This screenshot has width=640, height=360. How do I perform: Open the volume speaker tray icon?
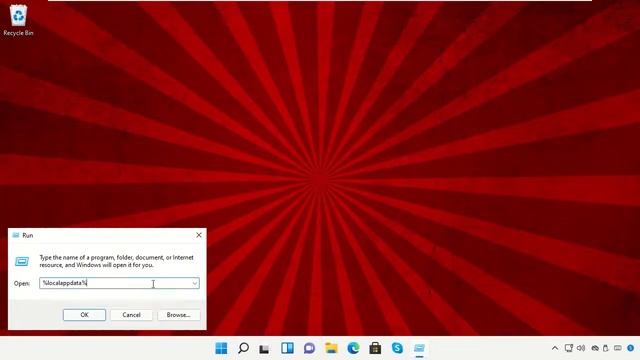(581, 348)
